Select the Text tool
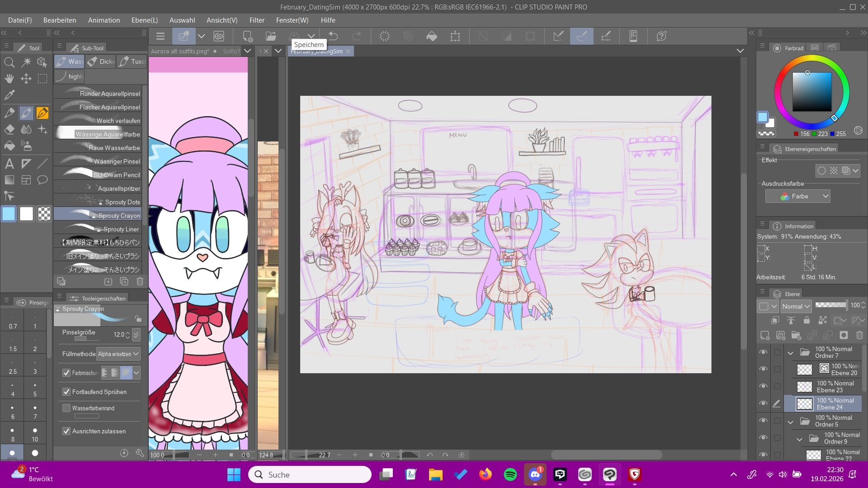The height and width of the screenshot is (488, 868). (x=9, y=164)
